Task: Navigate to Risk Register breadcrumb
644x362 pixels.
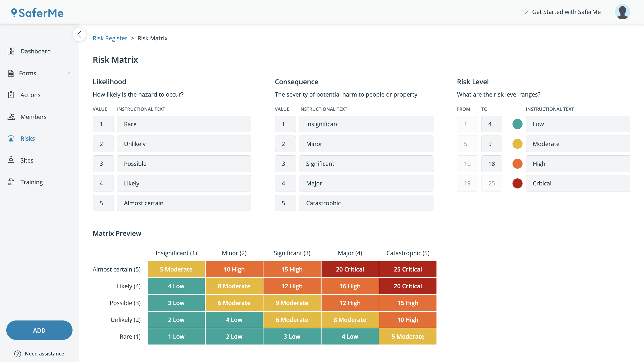Action: coord(110,38)
